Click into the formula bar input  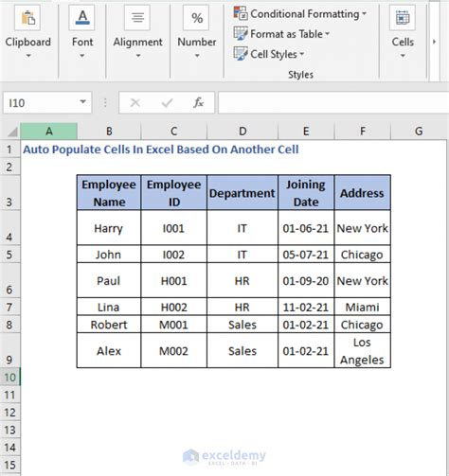point(333,102)
